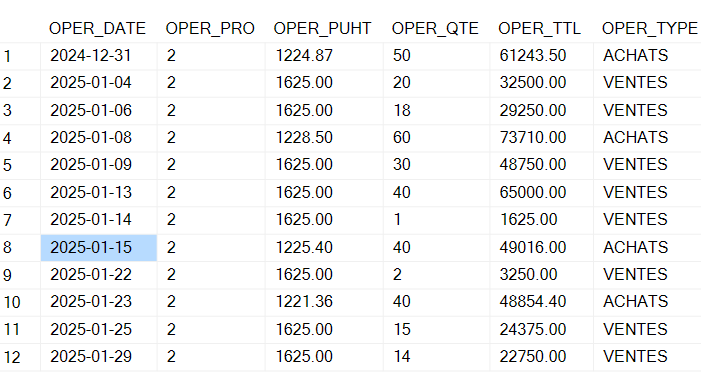701x391 pixels.
Task: Select the OPER_QTE column header
Action: pos(436,29)
